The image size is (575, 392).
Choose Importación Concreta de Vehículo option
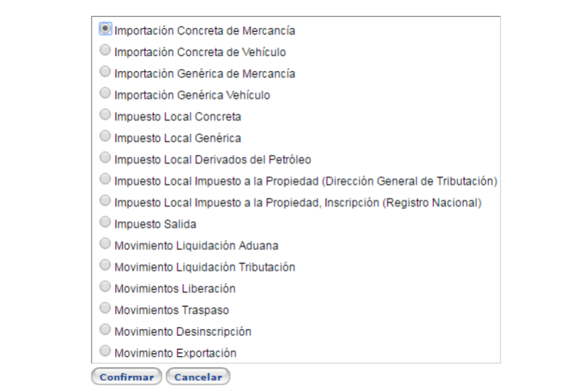tap(104, 50)
